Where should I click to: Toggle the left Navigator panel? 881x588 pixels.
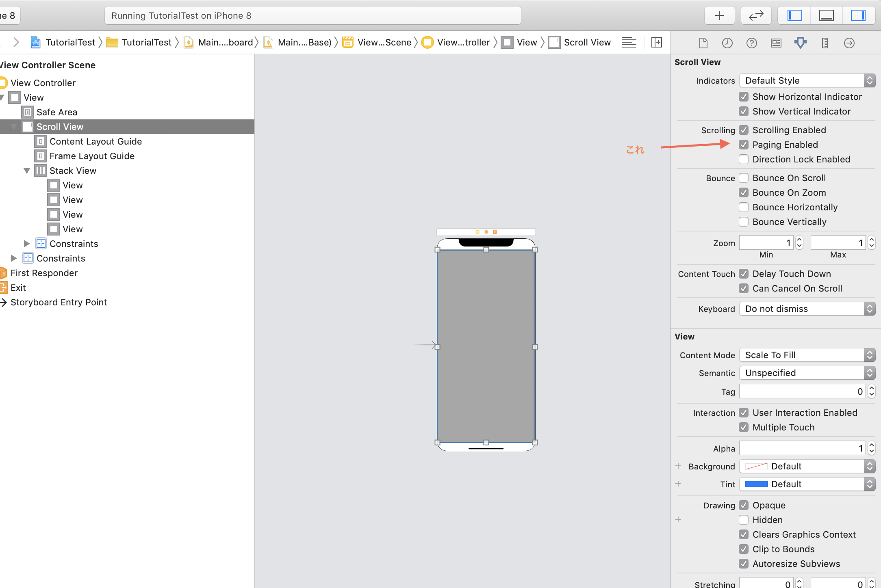click(794, 16)
